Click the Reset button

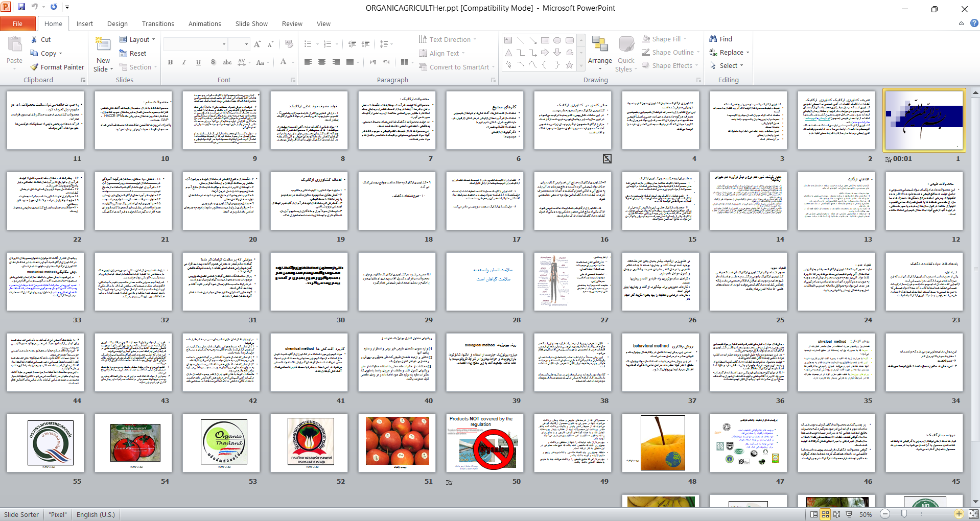point(133,53)
